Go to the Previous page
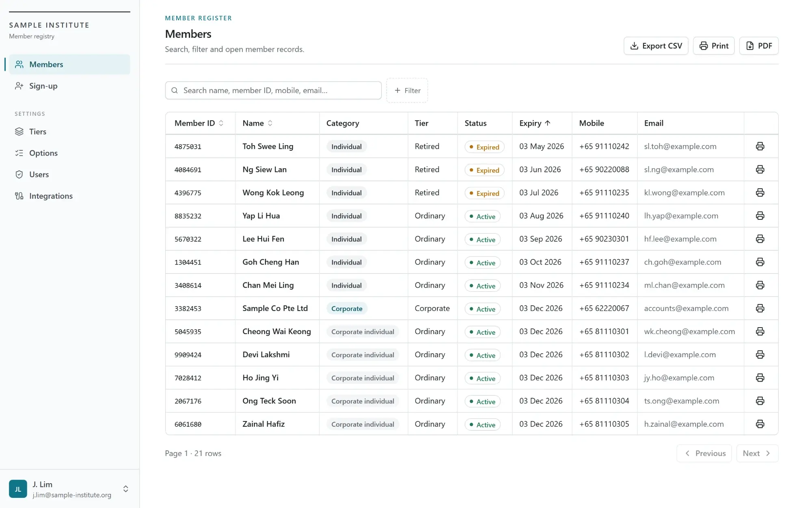Viewport: 812px width, 508px height. click(704, 454)
